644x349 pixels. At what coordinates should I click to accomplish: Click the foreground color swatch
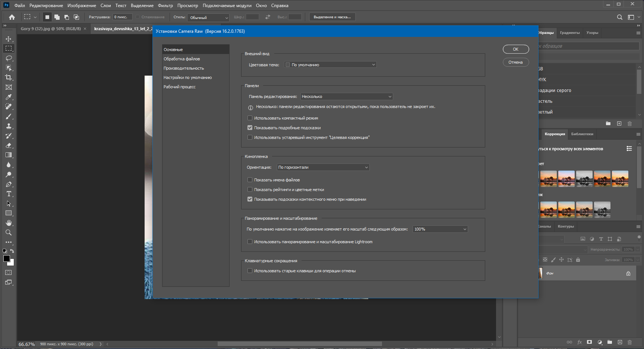6,258
